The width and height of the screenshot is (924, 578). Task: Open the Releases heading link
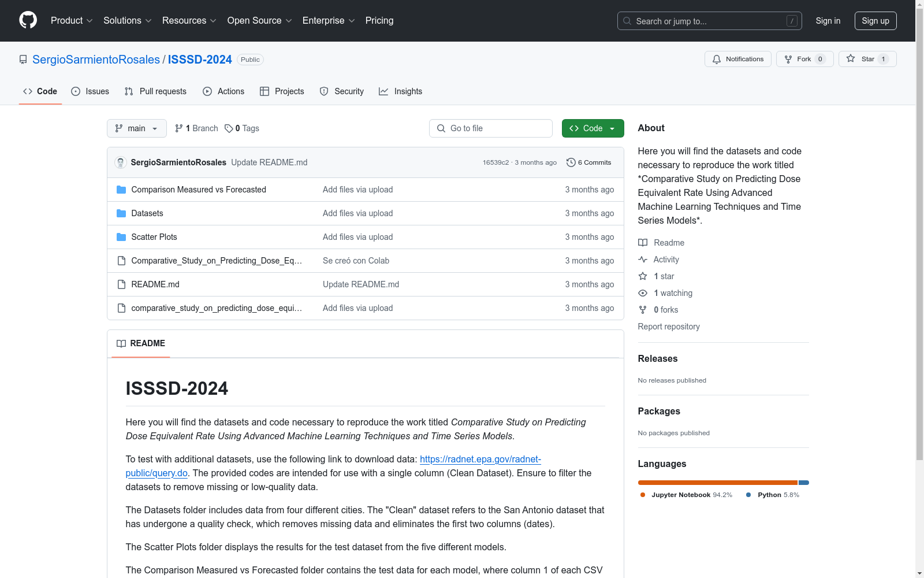(657, 358)
